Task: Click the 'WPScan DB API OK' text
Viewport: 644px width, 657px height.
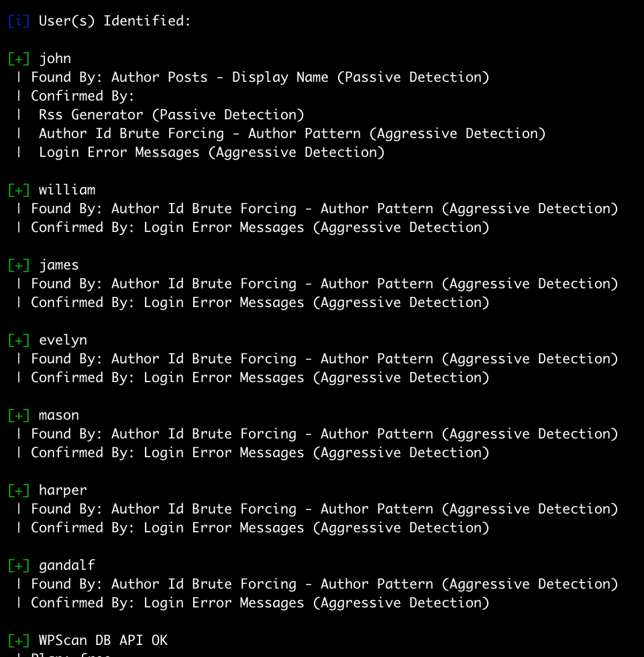Action: (103, 640)
